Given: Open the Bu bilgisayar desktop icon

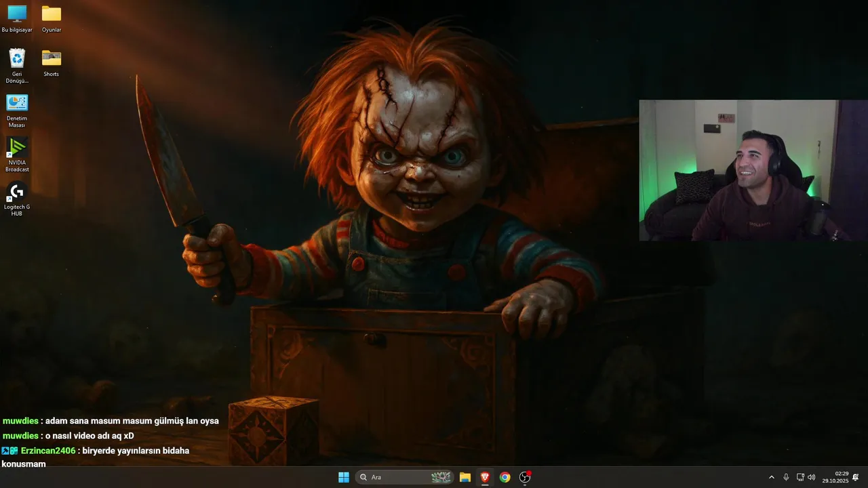Looking at the screenshot, I should 17,19.
